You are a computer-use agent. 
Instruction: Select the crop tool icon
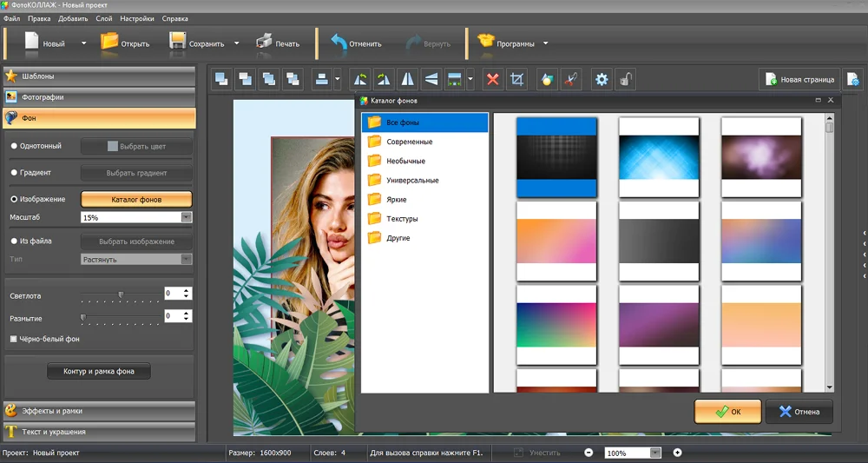click(x=516, y=80)
